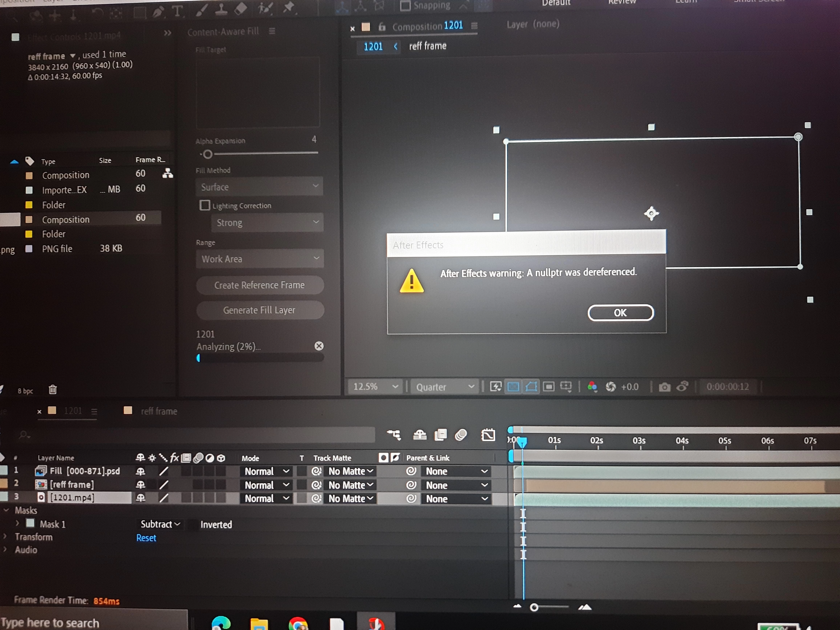The height and width of the screenshot is (630, 840).
Task: Select the Type tool in toolbar
Action: point(177,11)
